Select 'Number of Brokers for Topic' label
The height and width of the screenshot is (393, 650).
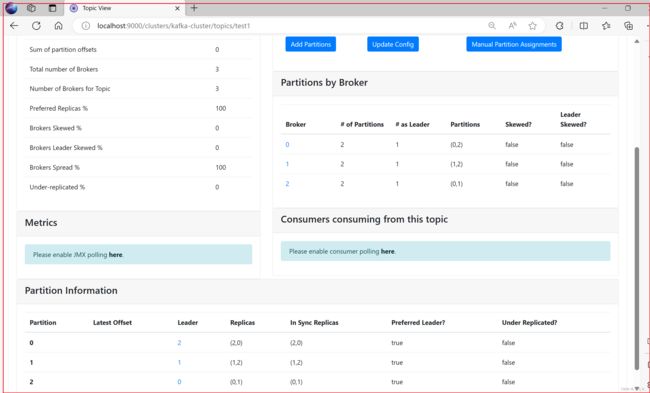coord(70,89)
